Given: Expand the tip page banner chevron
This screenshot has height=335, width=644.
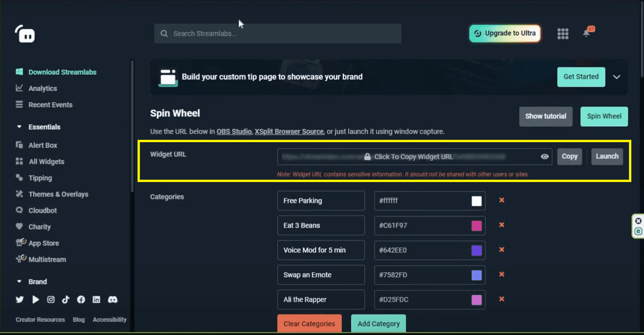Looking at the screenshot, I should point(617,77).
